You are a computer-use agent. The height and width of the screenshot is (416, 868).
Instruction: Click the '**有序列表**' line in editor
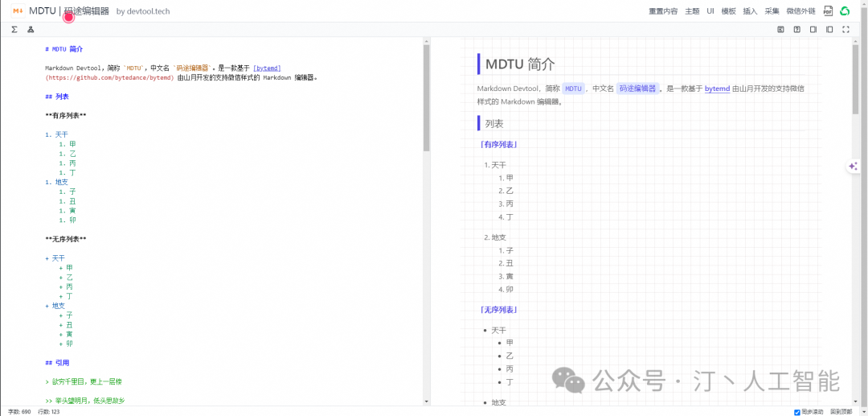(x=66, y=116)
